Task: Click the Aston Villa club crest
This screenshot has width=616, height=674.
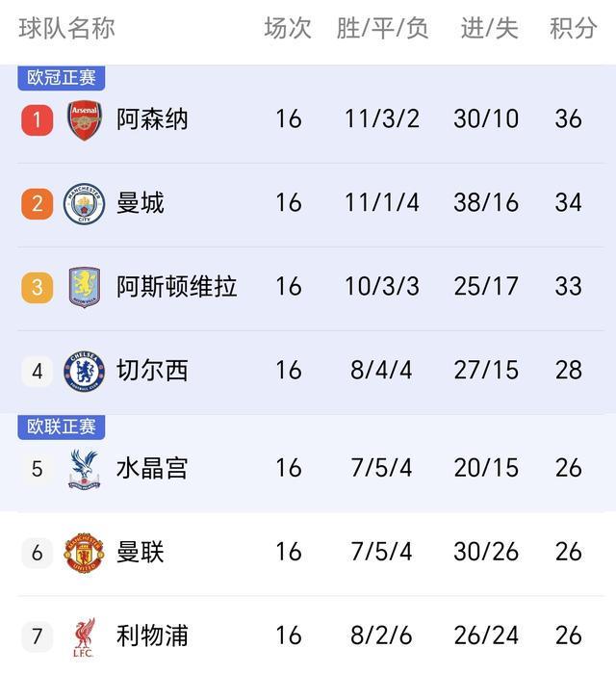Action: [84, 287]
